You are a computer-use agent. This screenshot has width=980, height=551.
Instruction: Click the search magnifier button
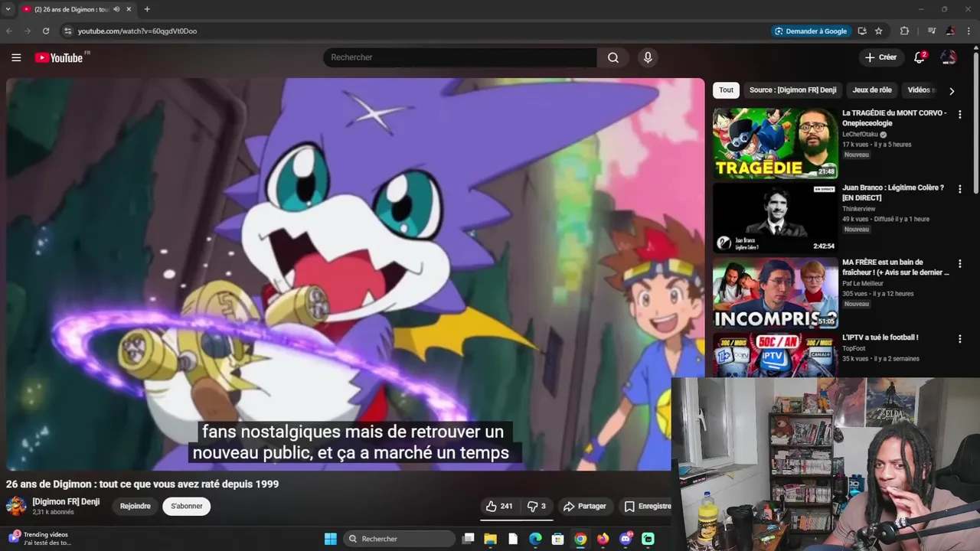point(613,57)
